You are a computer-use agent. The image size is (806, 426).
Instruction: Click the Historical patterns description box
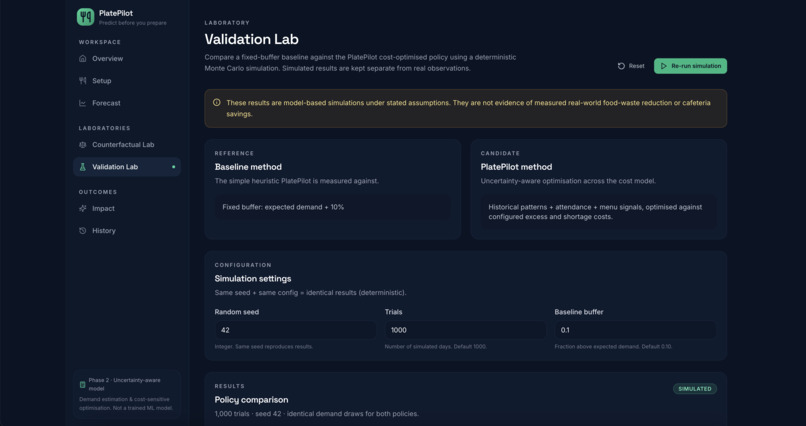(x=598, y=212)
